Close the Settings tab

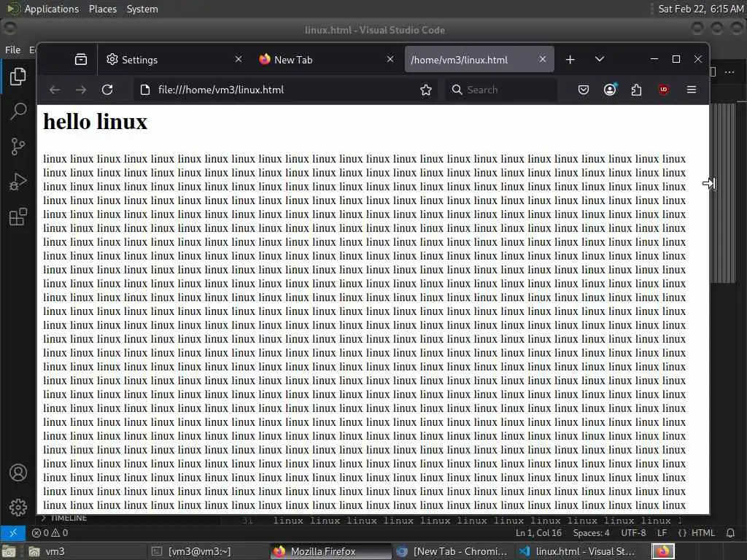click(239, 59)
